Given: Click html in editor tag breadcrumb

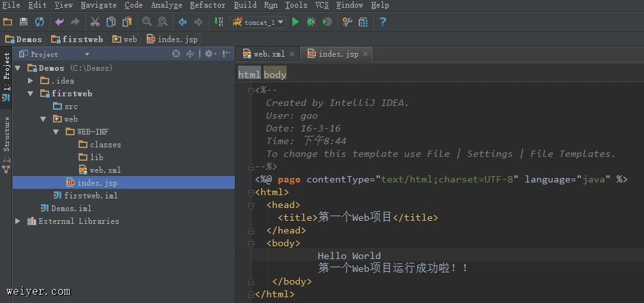Looking at the screenshot, I should 250,74.
